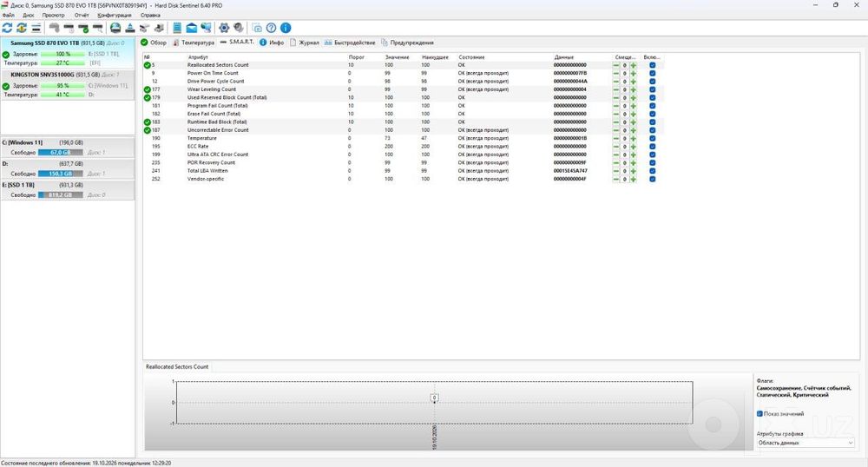Click the gray disk toolbar icon

54,28
